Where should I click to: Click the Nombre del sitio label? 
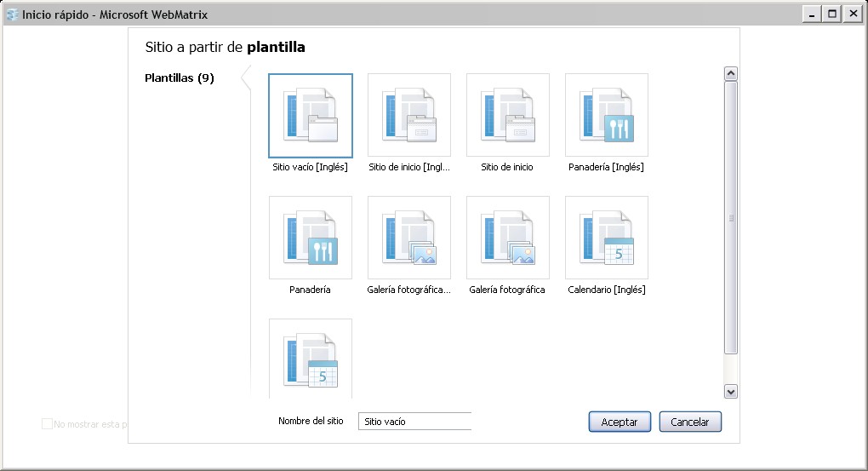[x=311, y=421]
